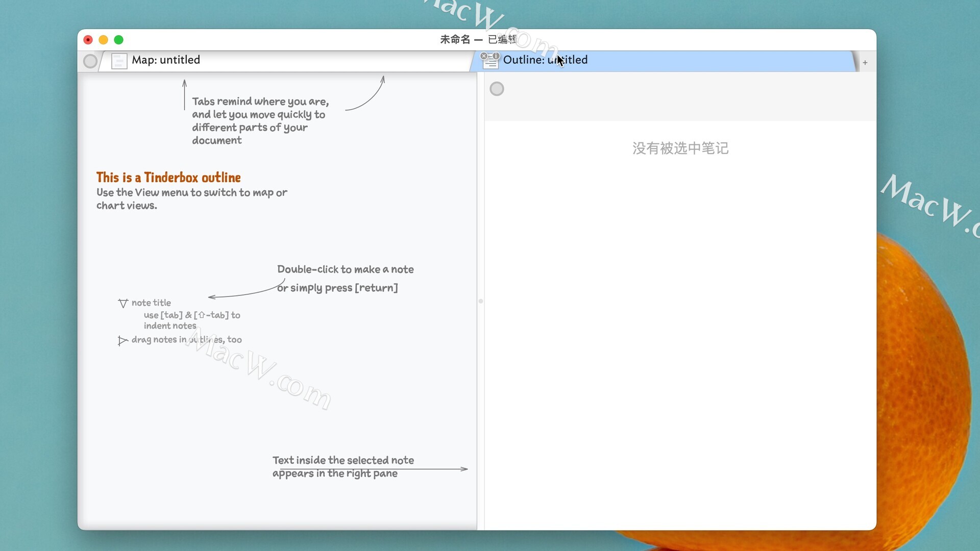Select the 'note title' outline item
This screenshot has width=980, height=551.
click(151, 303)
